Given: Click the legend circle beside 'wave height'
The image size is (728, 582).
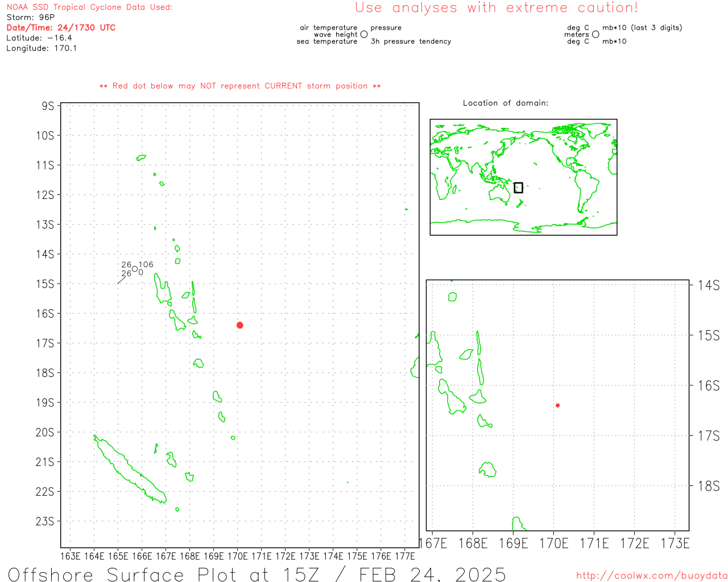Looking at the screenshot, I should [364, 35].
